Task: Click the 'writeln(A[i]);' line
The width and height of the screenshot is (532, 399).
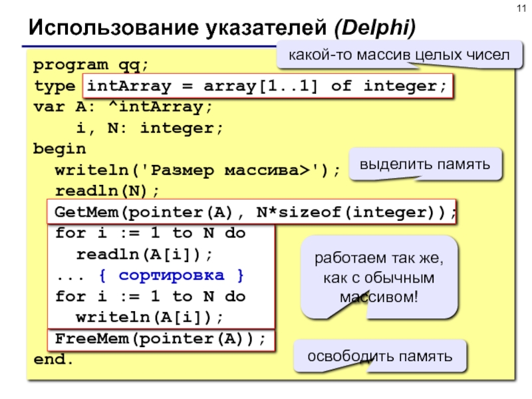Action: (x=150, y=318)
